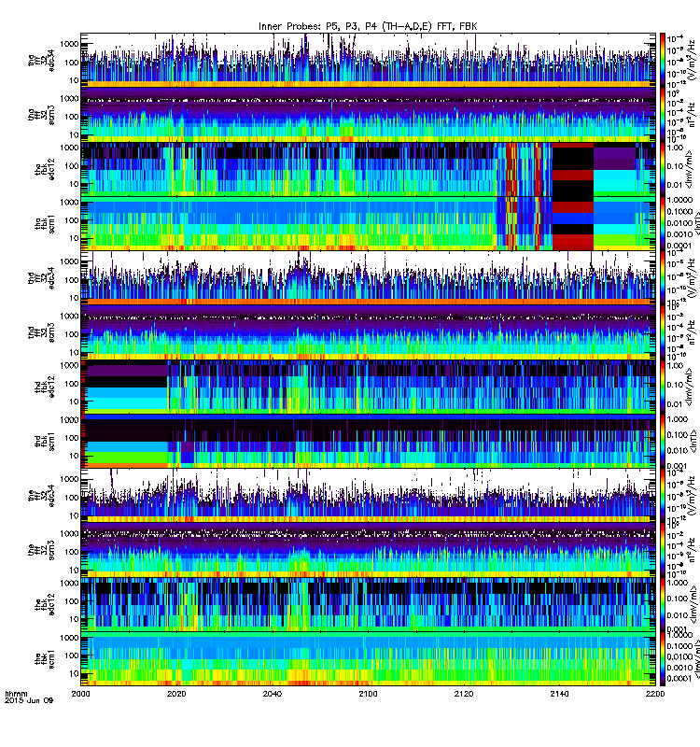This screenshot has height=747, width=700.
Task: Click the color bar beside tha fbk edc12 panel
Action: [x=663, y=170]
